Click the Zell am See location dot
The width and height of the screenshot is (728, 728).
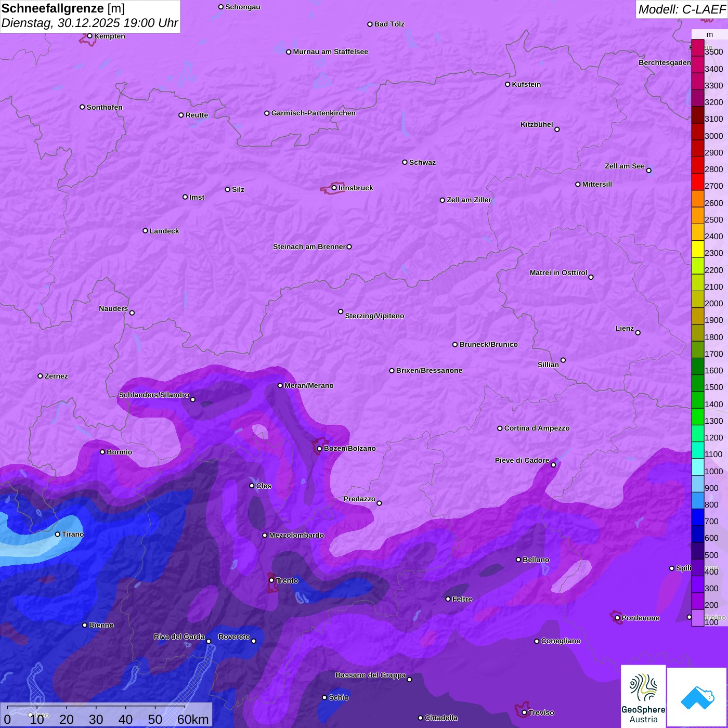point(648,171)
